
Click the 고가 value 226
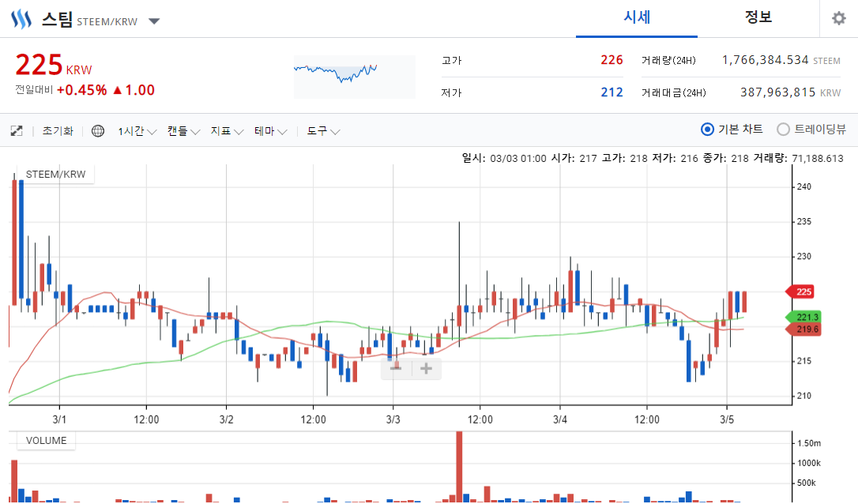tap(612, 60)
